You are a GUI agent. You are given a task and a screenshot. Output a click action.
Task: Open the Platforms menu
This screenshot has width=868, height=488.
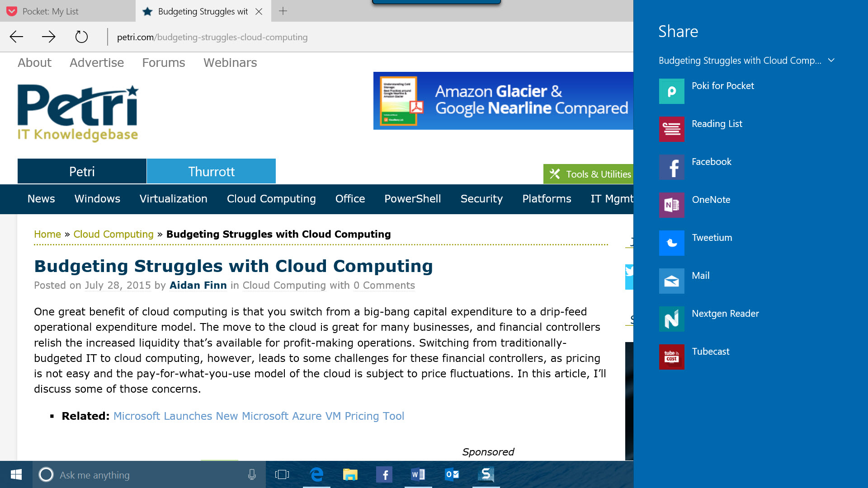click(x=547, y=199)
